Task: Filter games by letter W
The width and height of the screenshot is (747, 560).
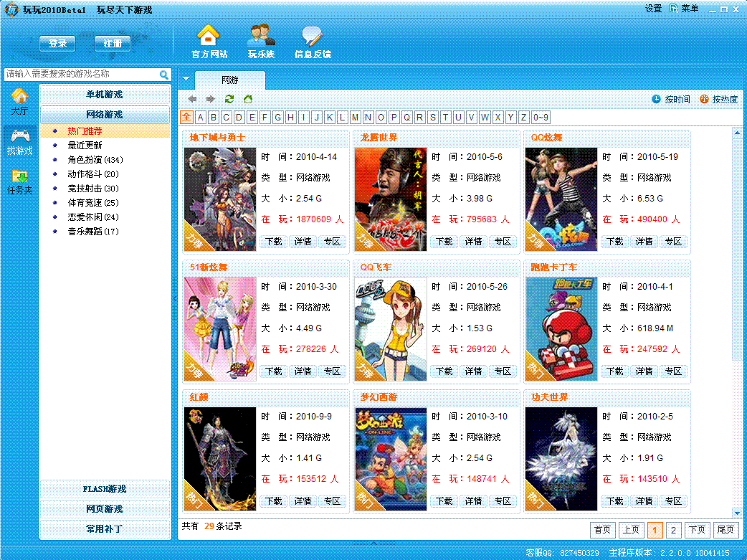Action: point(485,118)
